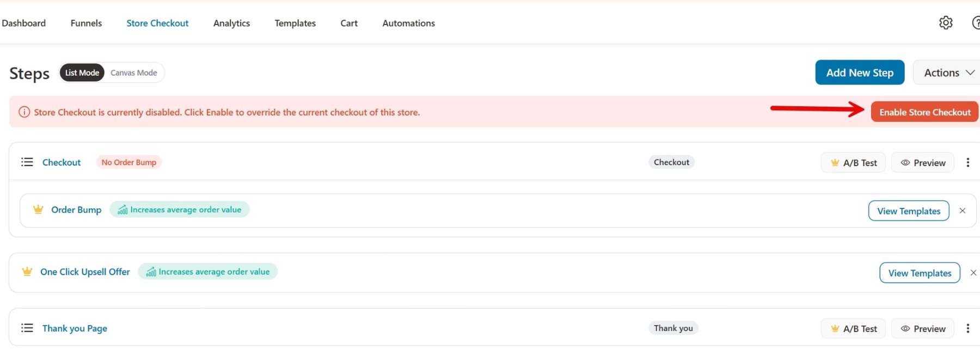Image resolution: width=980 pixels, height=350 pixels.
Task: Click the Store Checkout disabled notice text
Action: tap(226, 112)
